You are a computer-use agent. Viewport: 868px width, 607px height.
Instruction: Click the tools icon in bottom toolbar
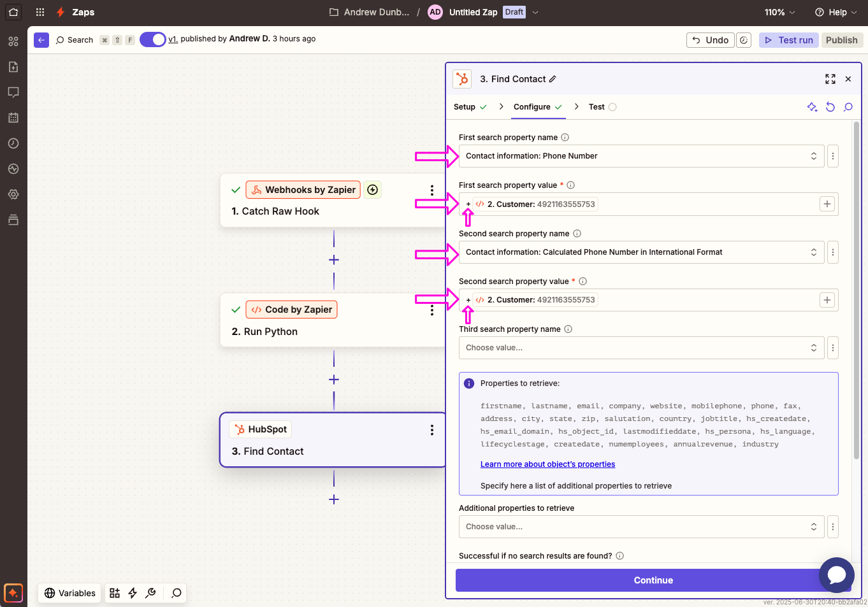(x=150, y=593)
